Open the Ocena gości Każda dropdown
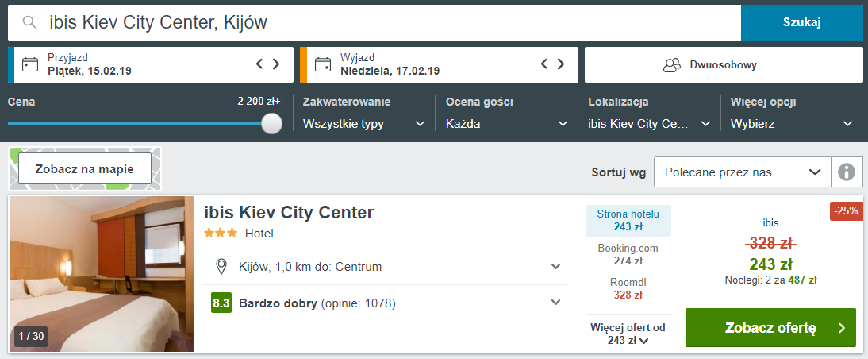The image size is (868, 359). tap(507, 124)
